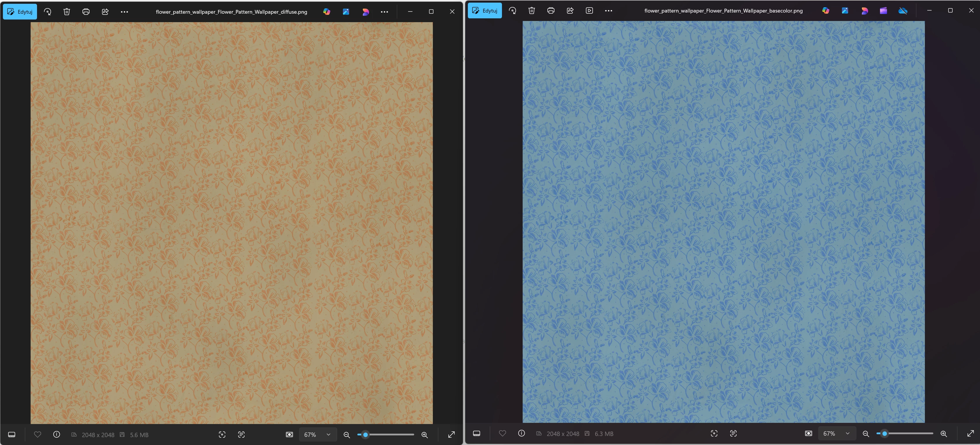This screenshot has height=445, width=980.
Task: Open OneDrive cloud icon in right window
Action: tap(903, 11)
